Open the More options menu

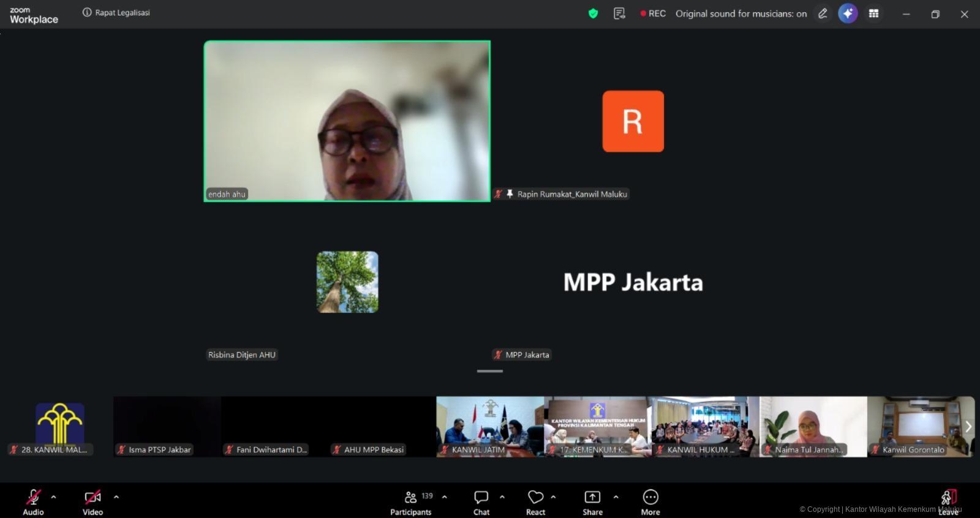point(650,501)
